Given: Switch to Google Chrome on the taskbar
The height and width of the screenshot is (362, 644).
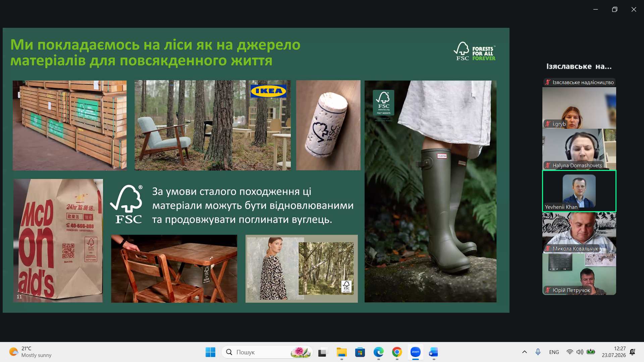Looking at the screenshot, I should point(397,352).
